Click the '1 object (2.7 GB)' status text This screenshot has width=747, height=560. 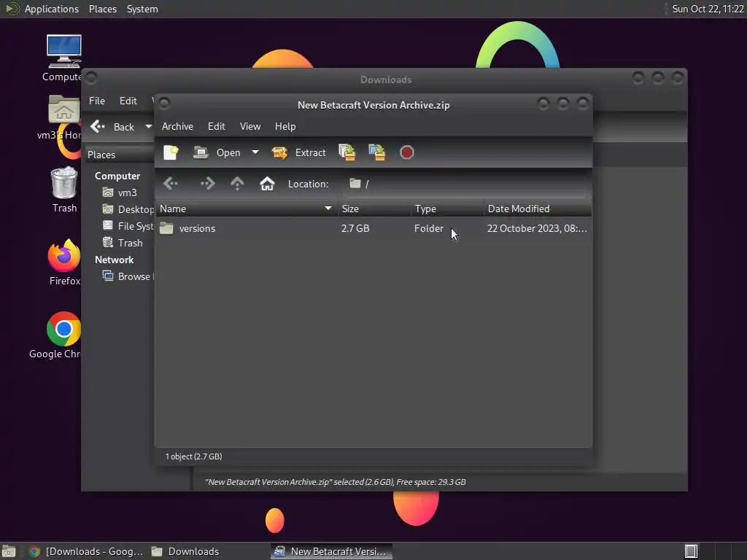[x=193, y=456]
